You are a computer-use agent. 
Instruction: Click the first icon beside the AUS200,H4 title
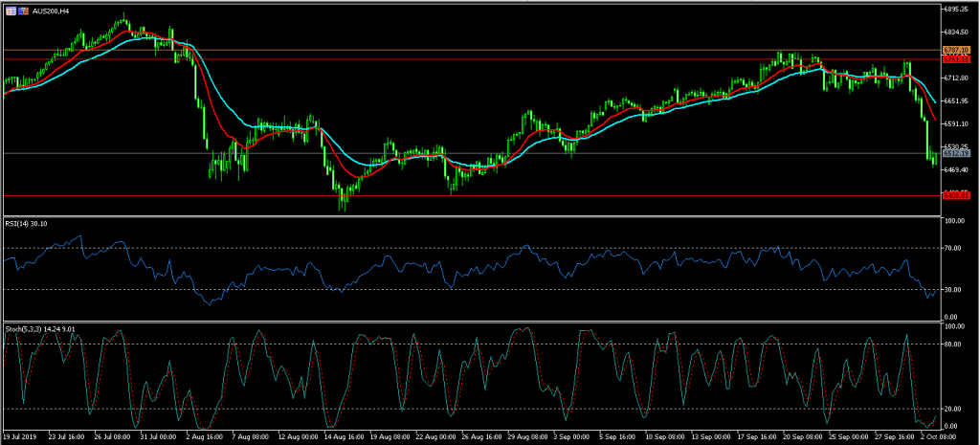tap(9, 11)
